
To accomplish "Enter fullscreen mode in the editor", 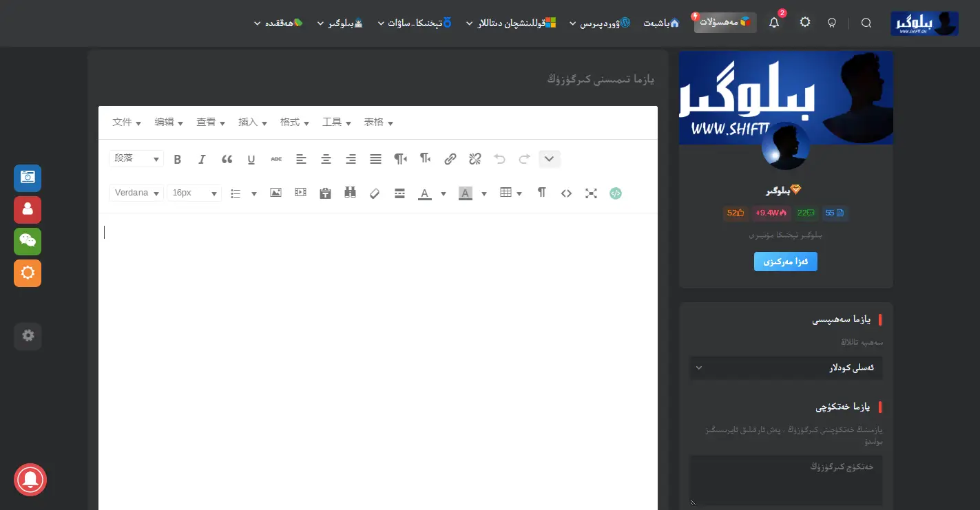I will (x=591, y=193).
